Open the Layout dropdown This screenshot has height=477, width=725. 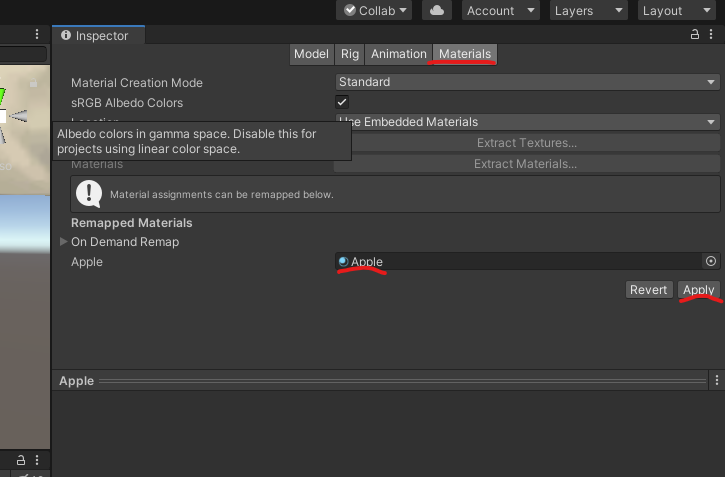tap(676, 10)
